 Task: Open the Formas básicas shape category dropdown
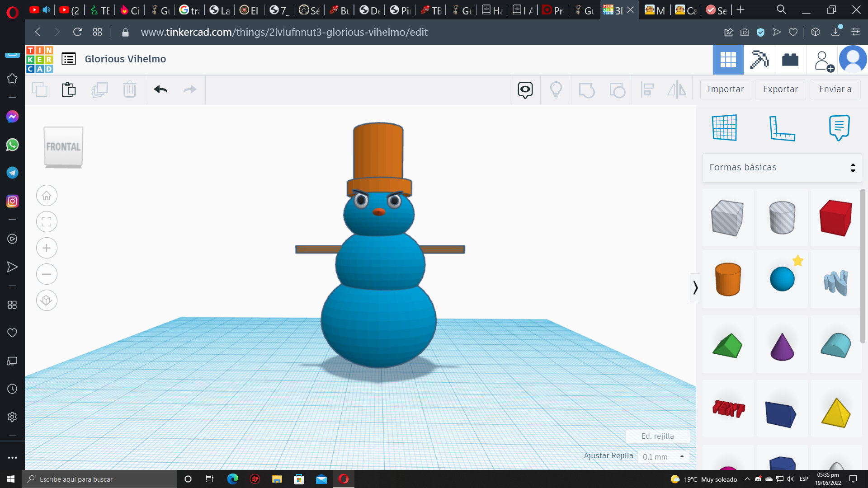pyautogui.click(x=782, y=167)
